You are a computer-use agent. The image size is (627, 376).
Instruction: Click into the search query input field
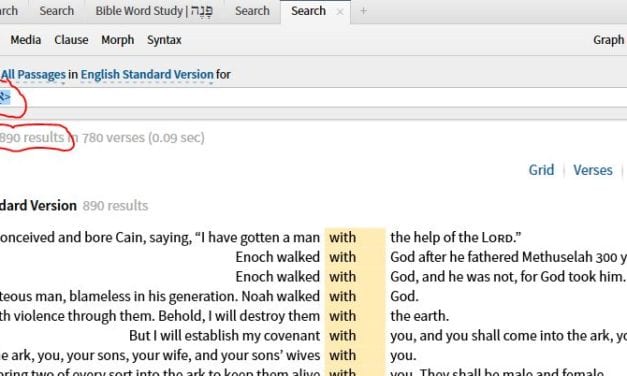(314, 97)
